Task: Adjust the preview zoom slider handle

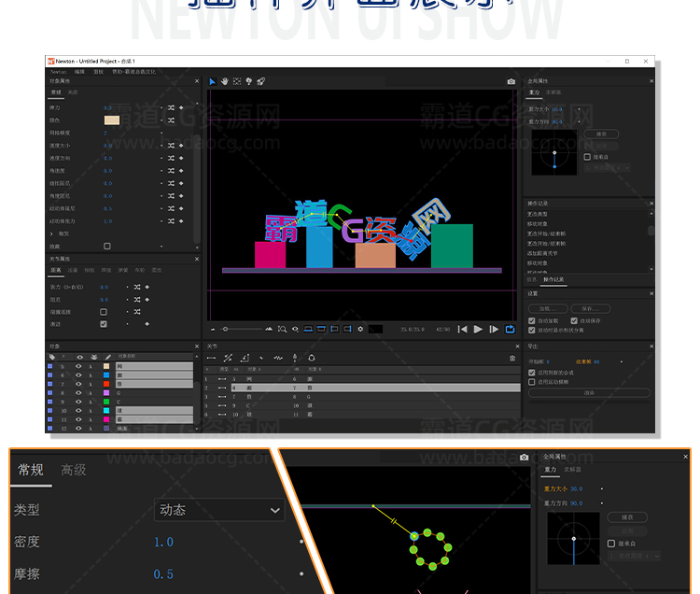Action: pos(226,329)
